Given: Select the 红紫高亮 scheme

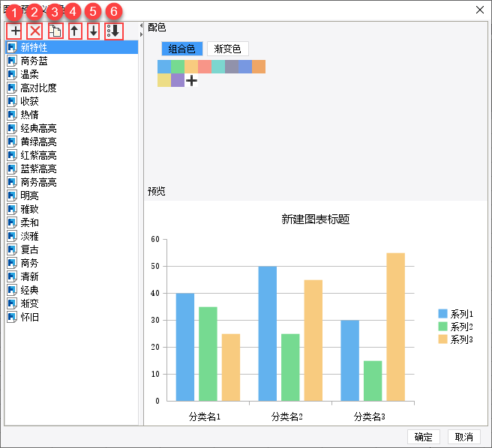Looking at the screenshot, I should 72,155.
